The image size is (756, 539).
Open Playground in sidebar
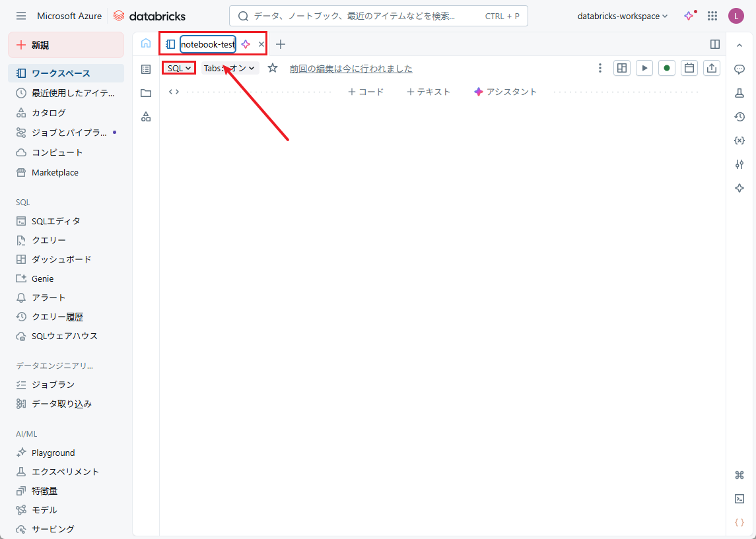click(66, 453)
